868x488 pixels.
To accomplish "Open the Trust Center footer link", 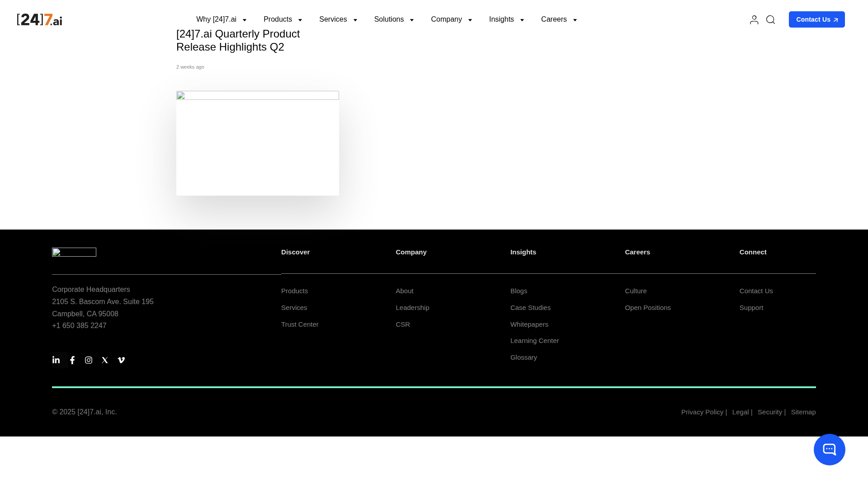I will pyautogui.click(x=300, y=324).
